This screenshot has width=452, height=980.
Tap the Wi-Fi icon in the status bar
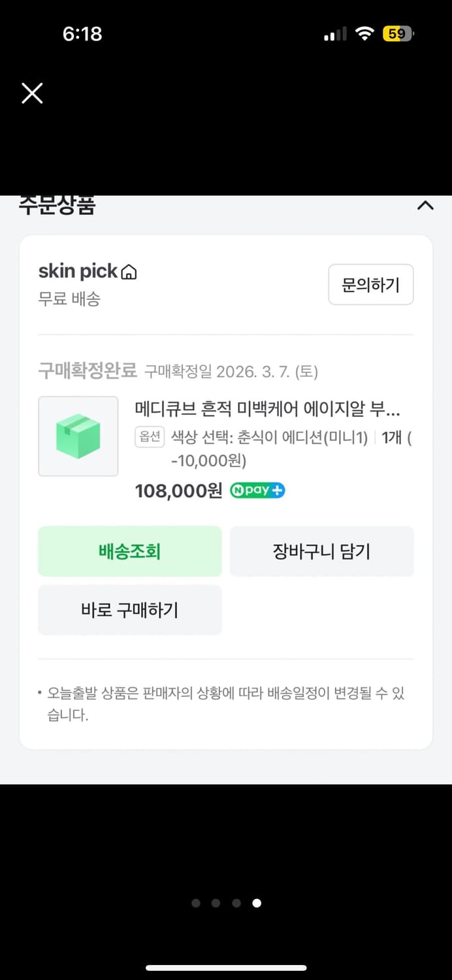tap(364, 33)
